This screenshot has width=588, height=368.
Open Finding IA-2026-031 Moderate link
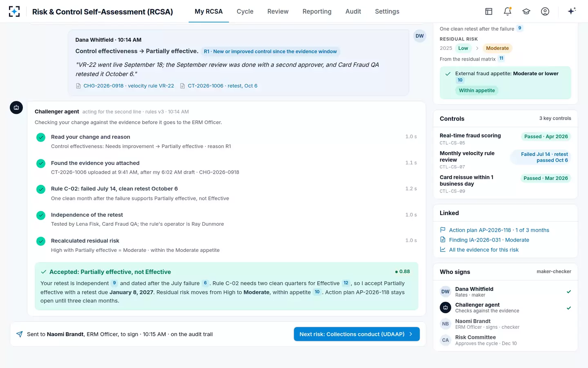point(489,240)
